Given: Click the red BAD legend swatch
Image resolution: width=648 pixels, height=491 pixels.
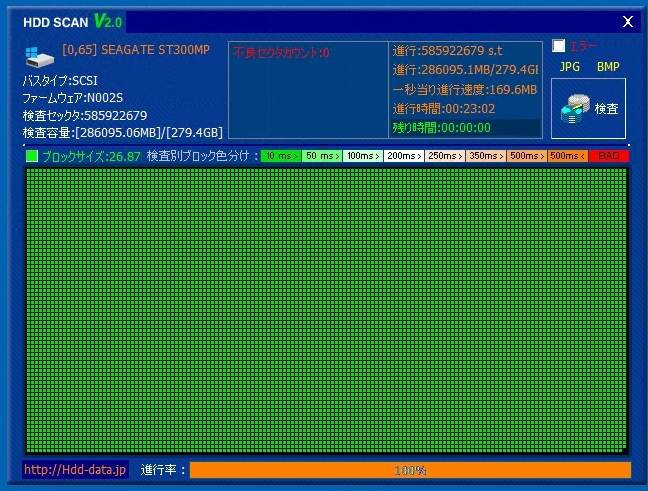Looking at the screenshot, I should [609, 156].
